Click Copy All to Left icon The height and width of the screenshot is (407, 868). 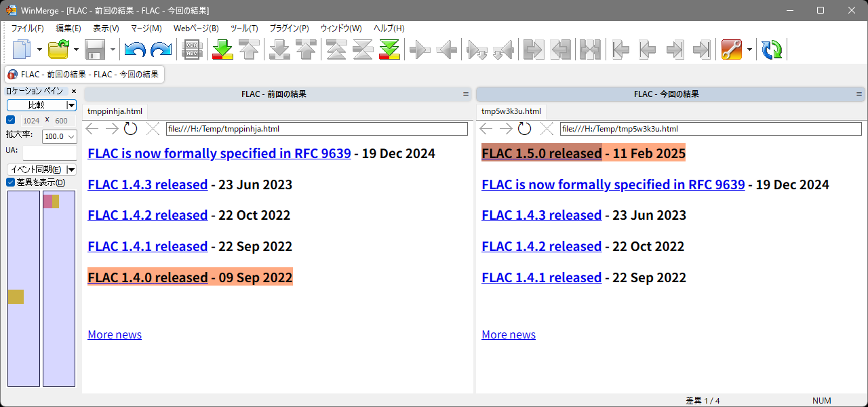561,50
